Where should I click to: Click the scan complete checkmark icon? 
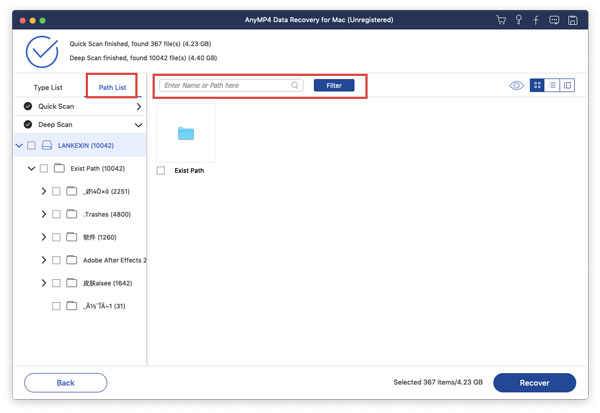point(42,52)
